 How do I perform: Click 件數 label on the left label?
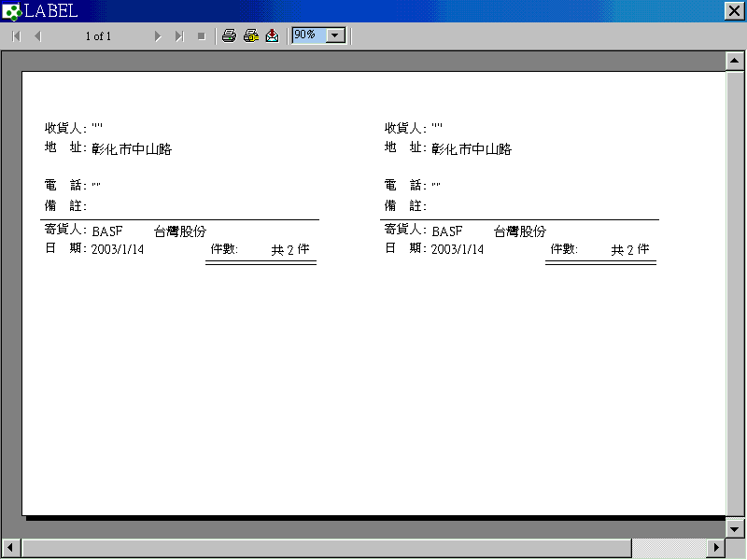[x=224, y=248]
